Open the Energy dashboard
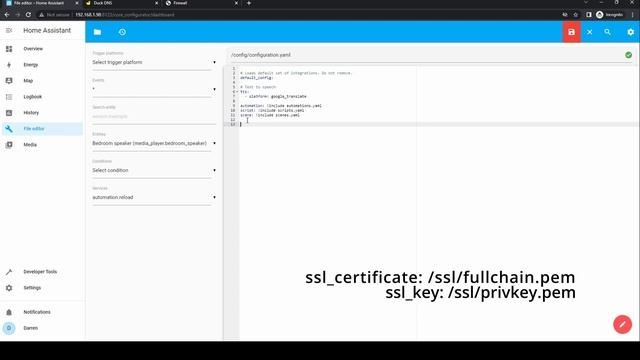Viewport: 640px width, 360px height. [x=42, y=64]
